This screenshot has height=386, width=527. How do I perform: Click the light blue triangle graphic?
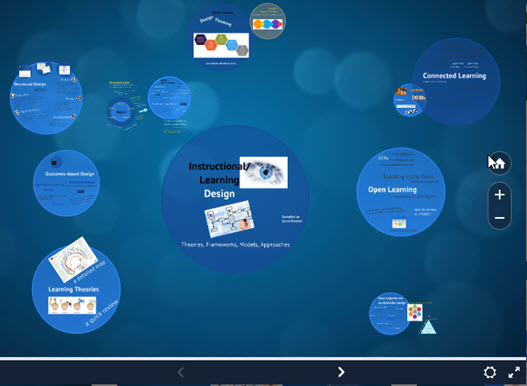(x=429, y=327)
